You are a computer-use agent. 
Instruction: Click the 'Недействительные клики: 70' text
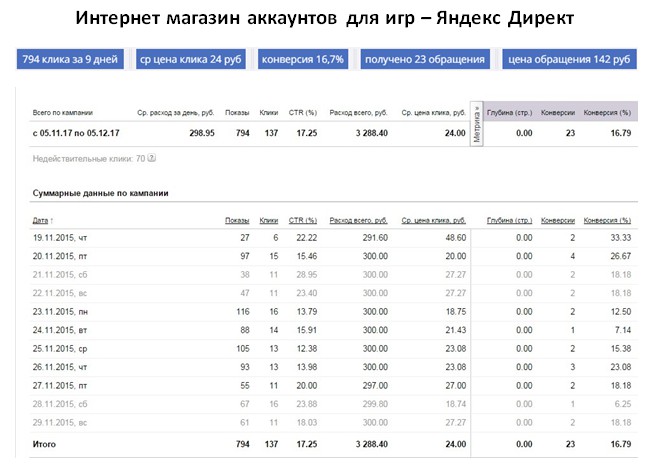click(x=89, y=159)
